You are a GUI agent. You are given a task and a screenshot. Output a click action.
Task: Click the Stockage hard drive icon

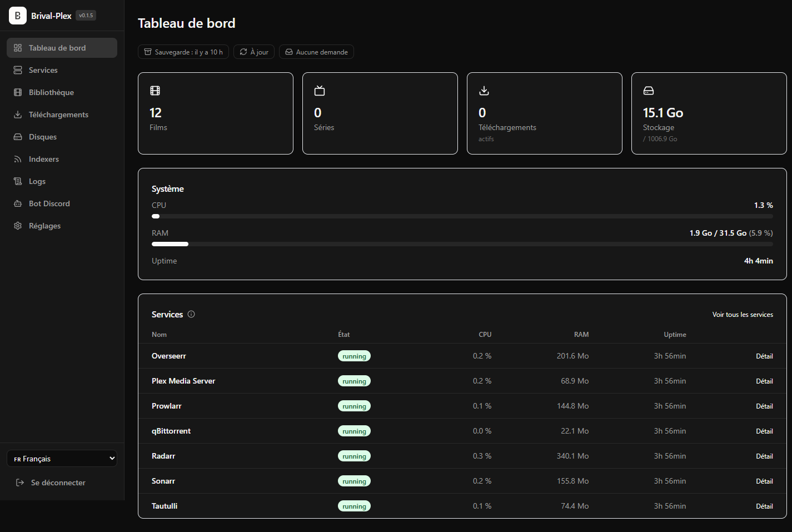(x=649, y=91)
